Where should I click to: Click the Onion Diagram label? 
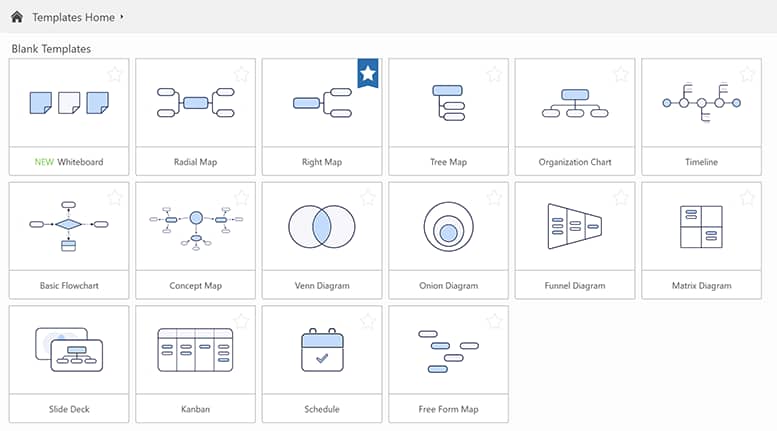pyautogui.click(x=448, y=286)
